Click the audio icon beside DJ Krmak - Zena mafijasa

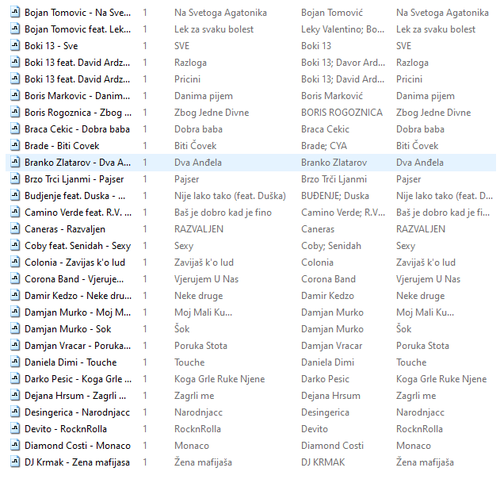15,462
